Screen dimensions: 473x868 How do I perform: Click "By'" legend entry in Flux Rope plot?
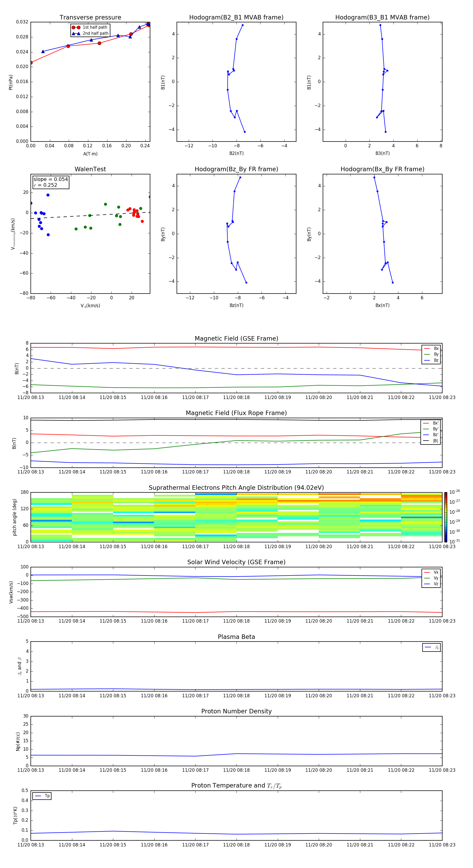(x=431, y=429)
